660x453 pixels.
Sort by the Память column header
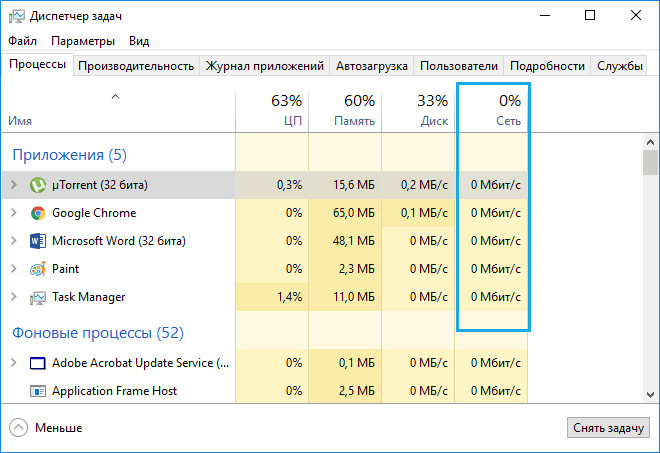click(345, 111)
